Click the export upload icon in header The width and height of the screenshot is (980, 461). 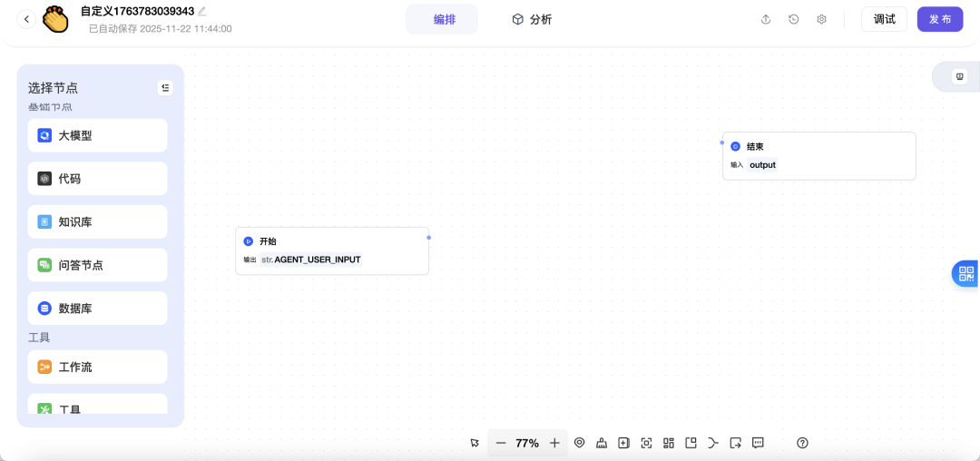766,19
